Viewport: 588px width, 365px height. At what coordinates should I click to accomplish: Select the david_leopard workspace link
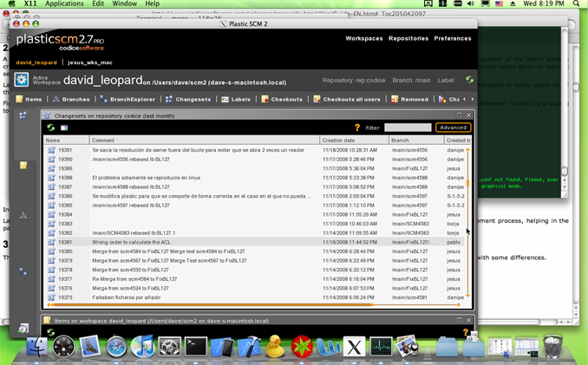36,62
